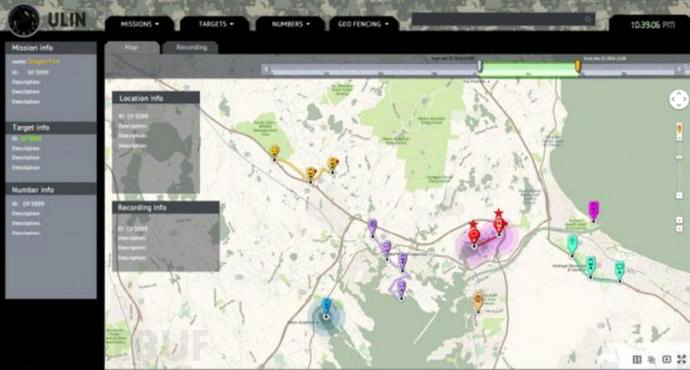The width and height of the screenshot is (690, 370).
Task: Click the grid layout icon at bottom right
Action: [637, 359]
